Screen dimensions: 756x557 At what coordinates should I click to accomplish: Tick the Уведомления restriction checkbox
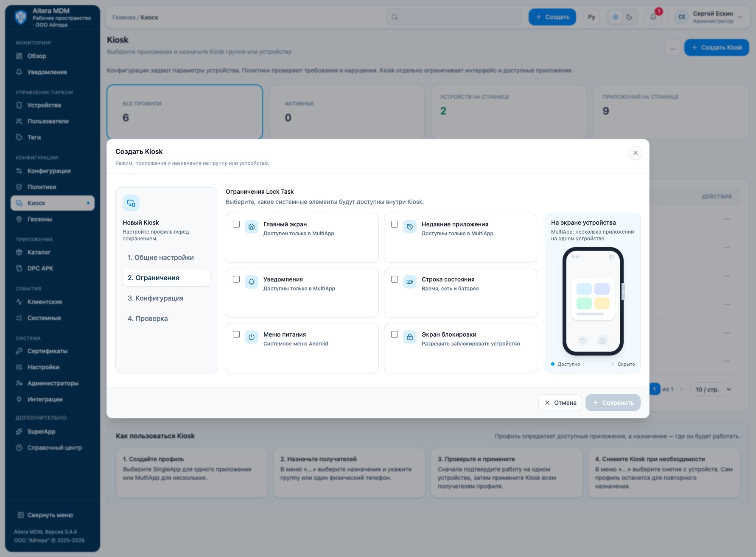tap(236, 279)
